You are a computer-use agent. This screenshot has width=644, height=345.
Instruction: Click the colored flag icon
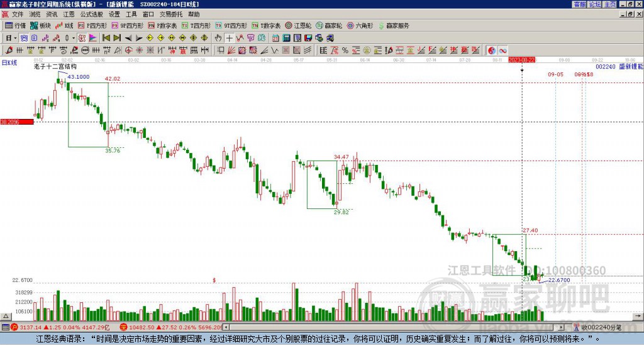click(93, 38)
